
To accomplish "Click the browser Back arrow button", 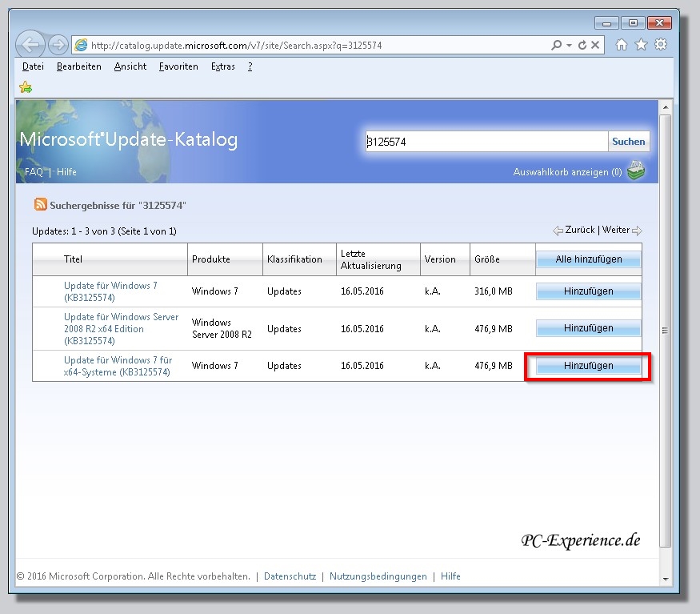I will (x=30, y=44).
